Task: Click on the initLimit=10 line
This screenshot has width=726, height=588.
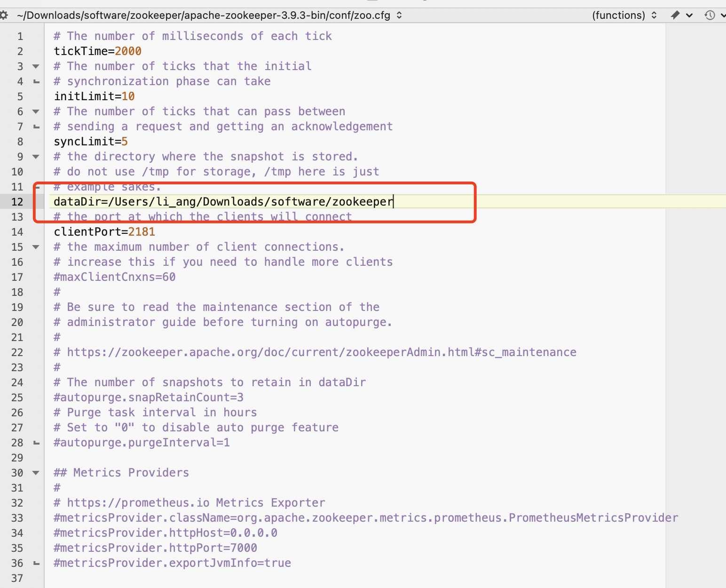Action: click(95, 96)
